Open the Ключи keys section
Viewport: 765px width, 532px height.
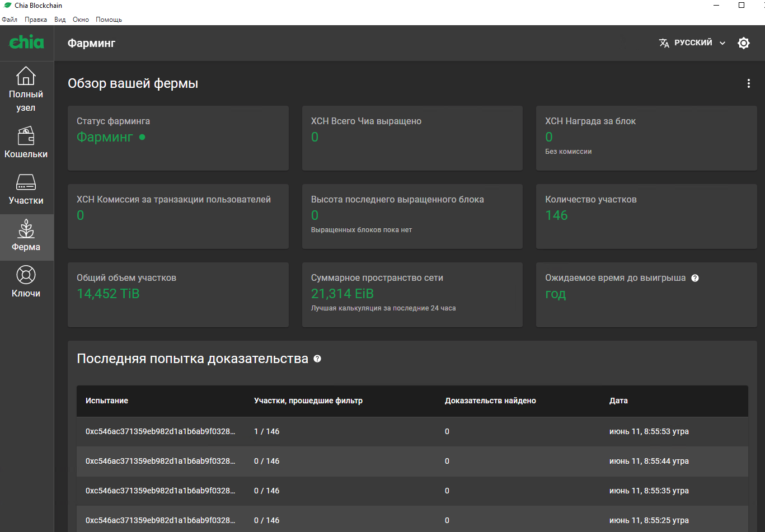26,282
